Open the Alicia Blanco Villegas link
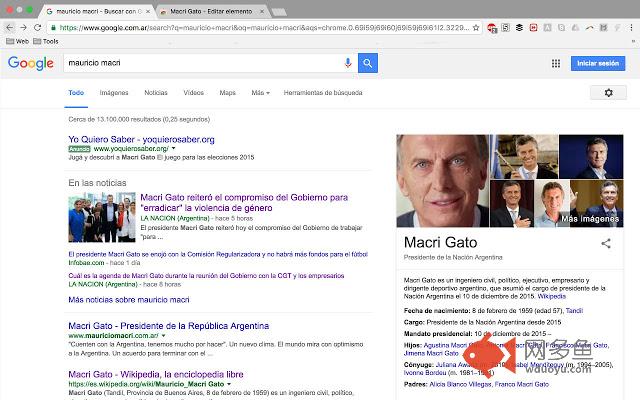The height and width of the screenshot is (400, 640). tap(460, 384)
